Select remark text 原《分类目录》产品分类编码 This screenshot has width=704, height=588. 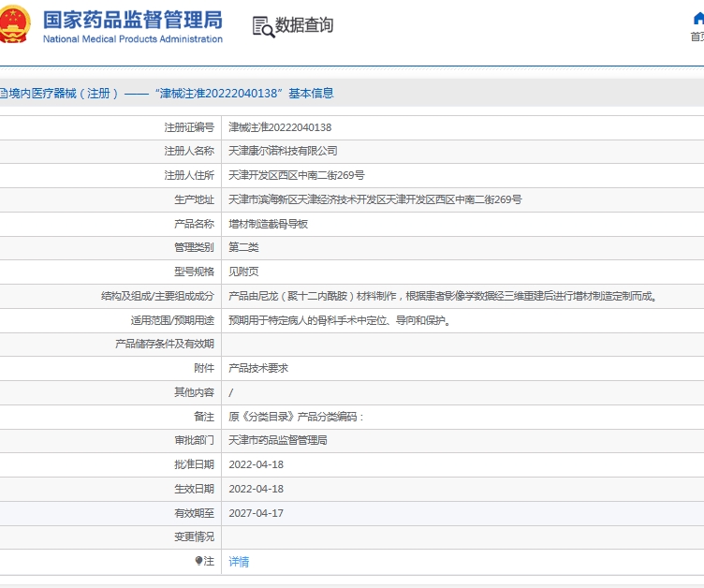coord(296,417)
